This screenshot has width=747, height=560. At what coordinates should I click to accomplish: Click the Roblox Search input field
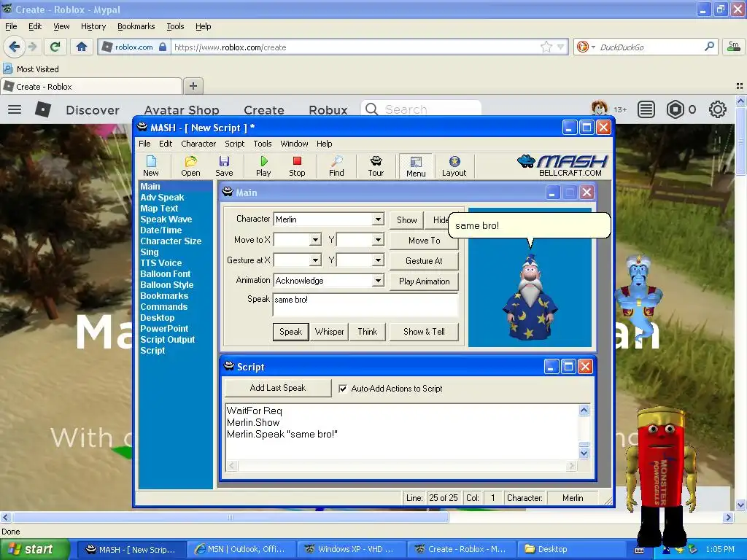point(422,109)
